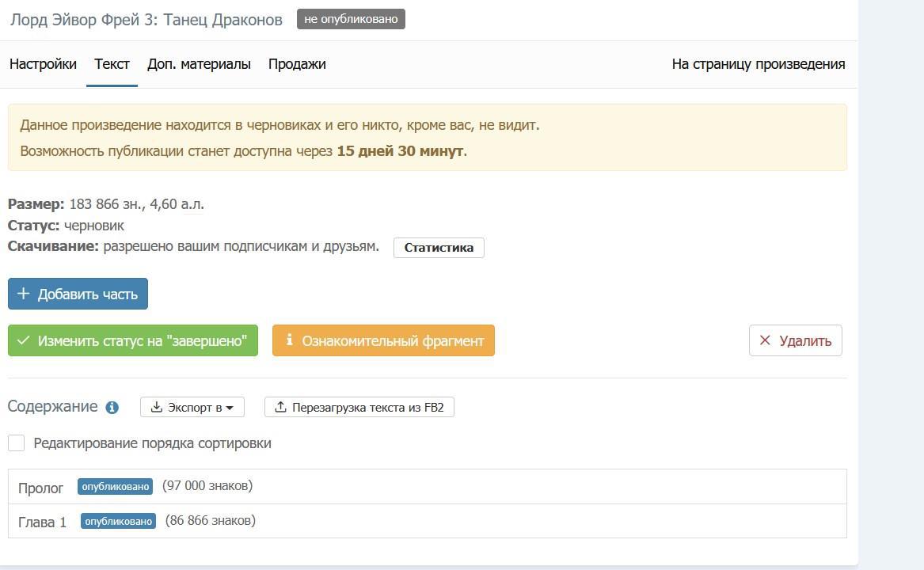Click the upload icon on Перезагрузка текста

coord(280,407)
